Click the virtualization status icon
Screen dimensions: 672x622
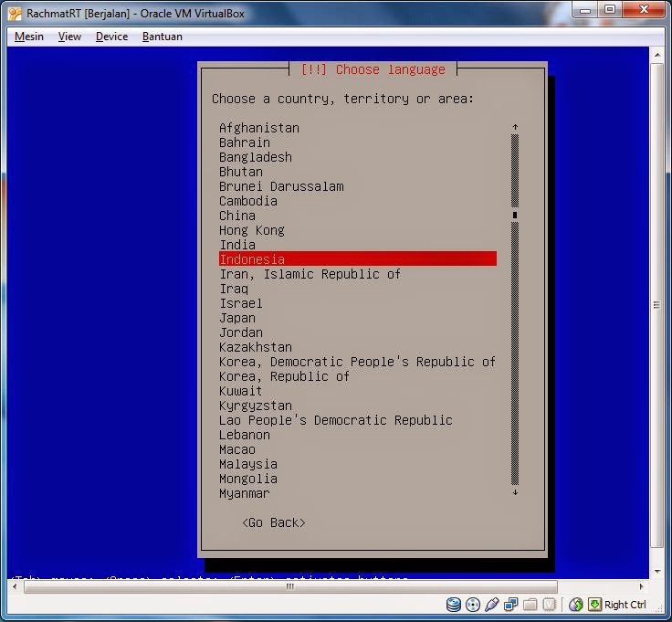(x=549, y=605)
